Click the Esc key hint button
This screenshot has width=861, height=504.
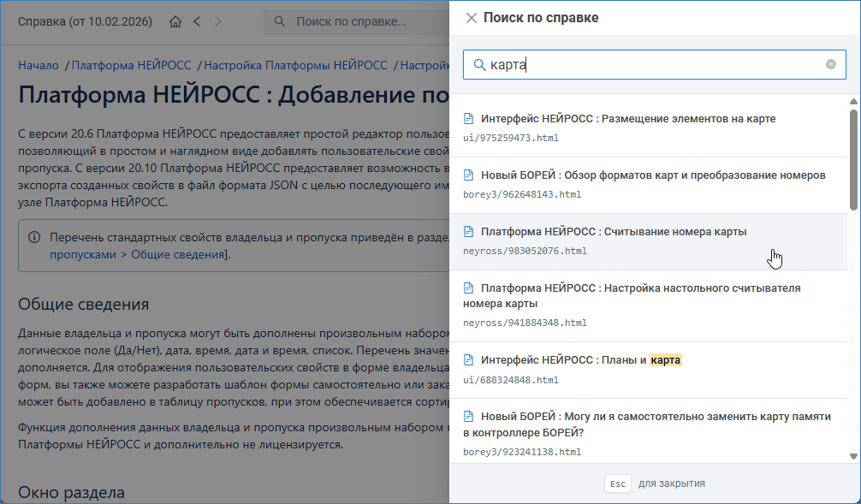(x=617, y=483)
